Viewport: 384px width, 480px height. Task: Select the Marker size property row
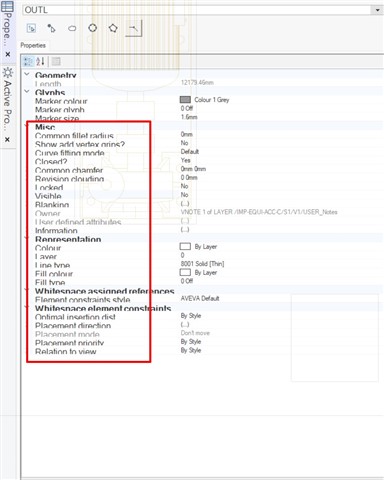click(x=202, y=117)
